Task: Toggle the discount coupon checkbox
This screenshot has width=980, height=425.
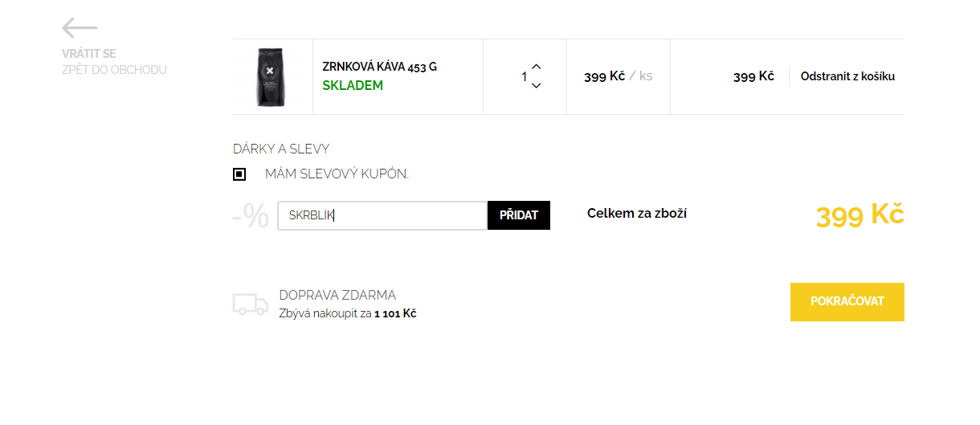Action: coord(239,174)
